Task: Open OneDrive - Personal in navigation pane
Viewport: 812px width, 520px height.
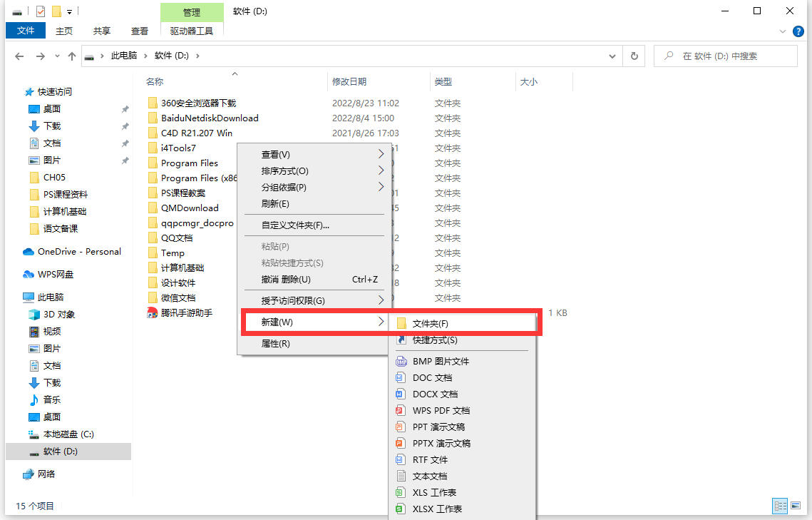Action: tap(78, 252)
